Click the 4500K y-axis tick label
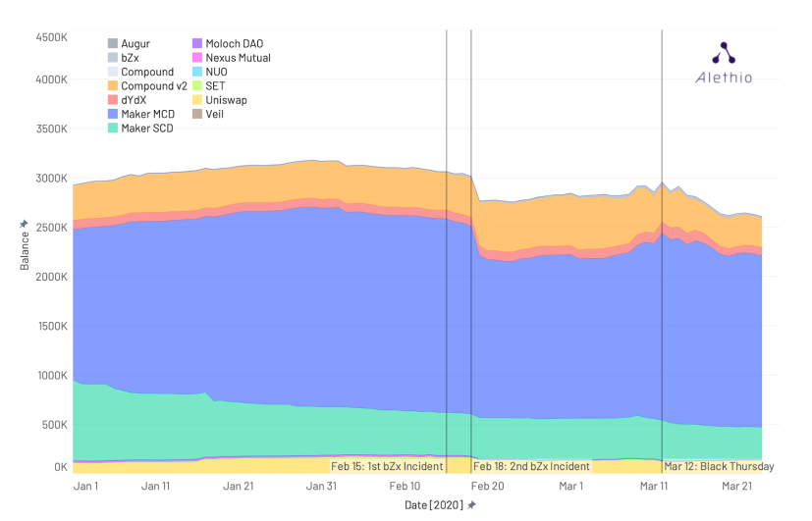This screenshot has width=812, height=521. tap(52, 37)
